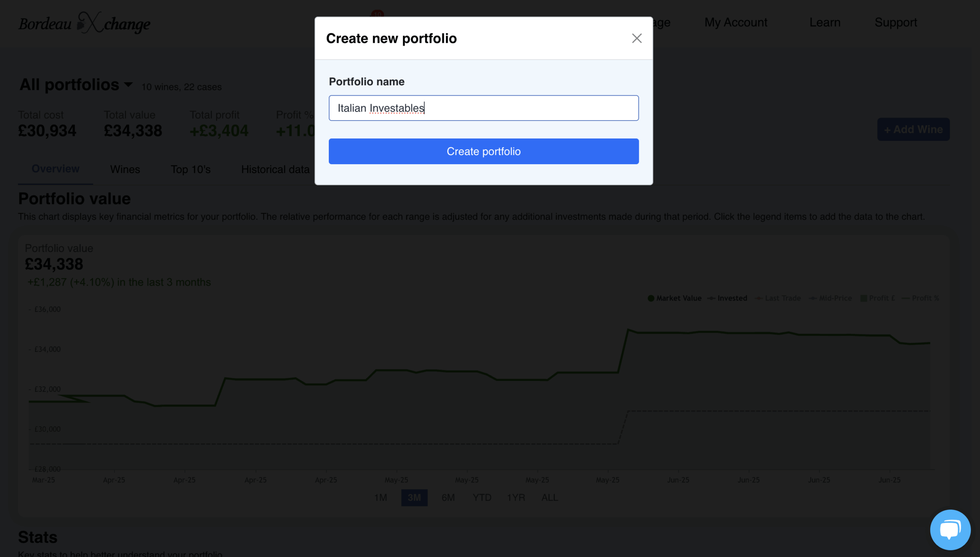The height and width of the screenshot is (557, 980).
Task: Close the Create new portfolio dialog
Action: pos(637,38)
